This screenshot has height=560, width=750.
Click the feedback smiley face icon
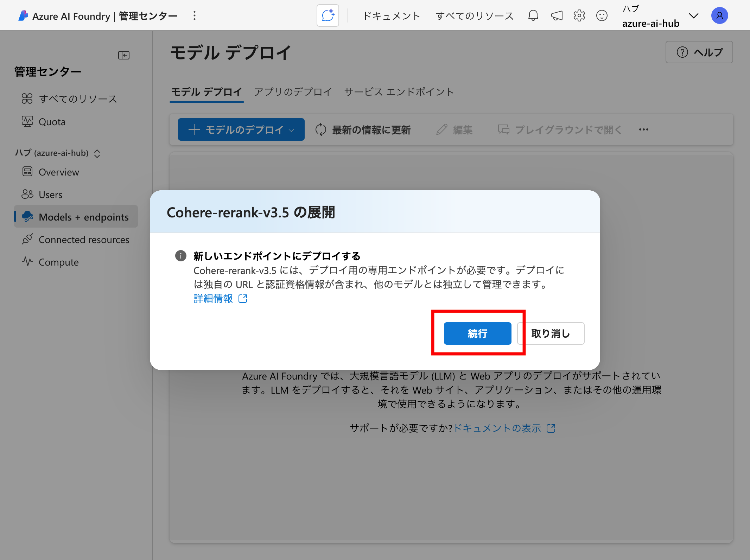click(602, 15)
